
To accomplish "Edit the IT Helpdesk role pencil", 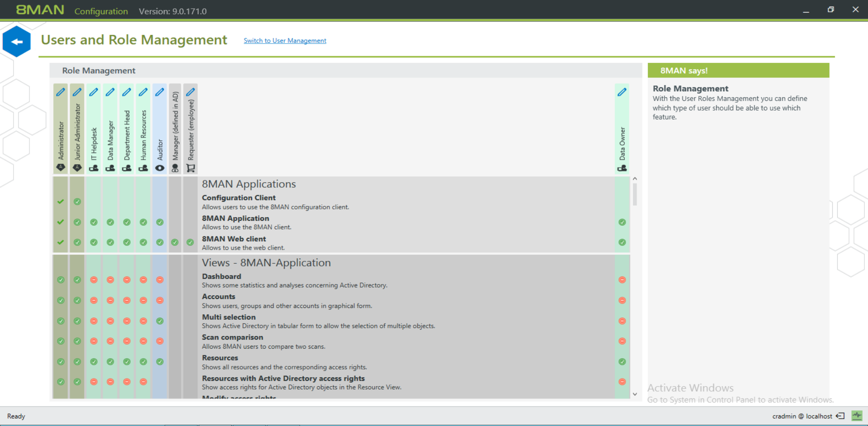I will coord(94,92).
